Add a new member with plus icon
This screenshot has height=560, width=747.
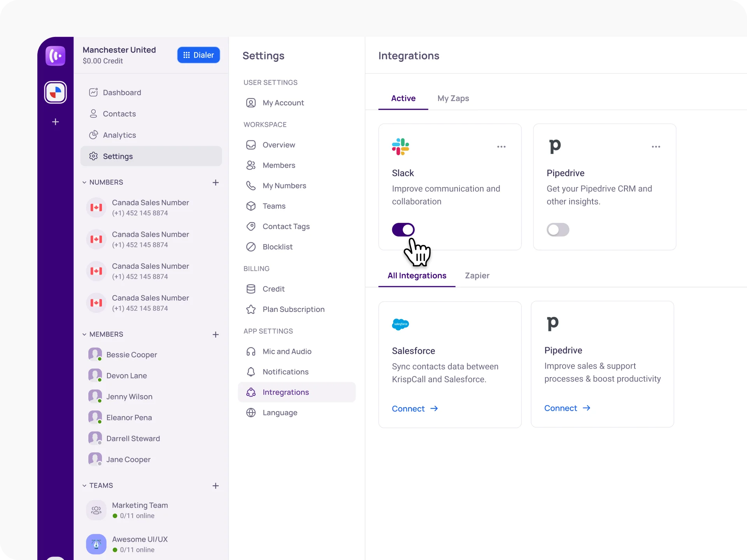(216, 334)
